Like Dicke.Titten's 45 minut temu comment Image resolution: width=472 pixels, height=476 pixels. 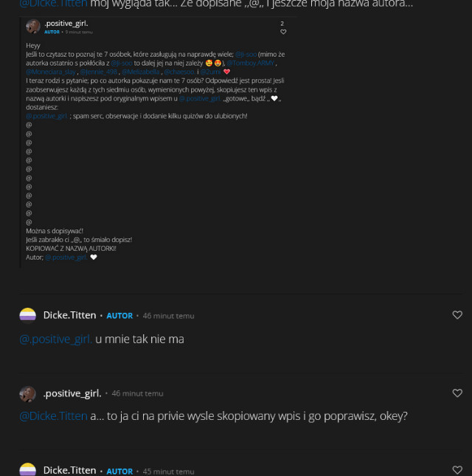pyautogui.click(x=457, y=470)
